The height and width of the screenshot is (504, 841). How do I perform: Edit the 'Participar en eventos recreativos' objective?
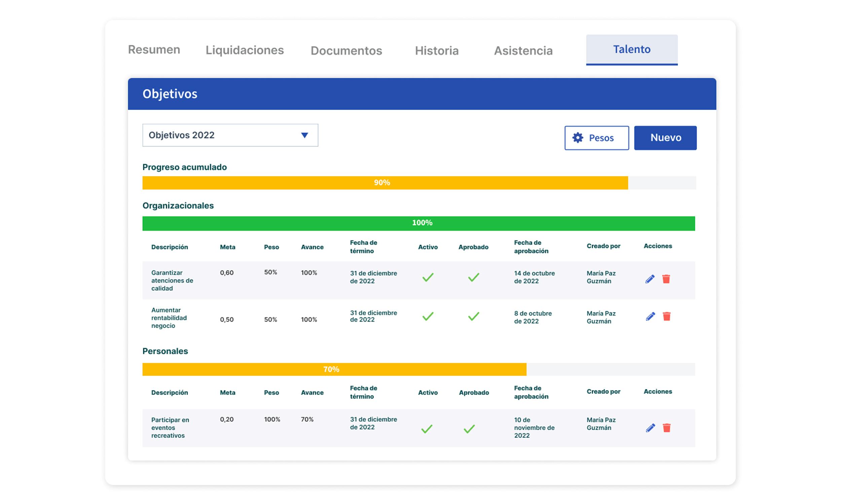coord(650,428)
